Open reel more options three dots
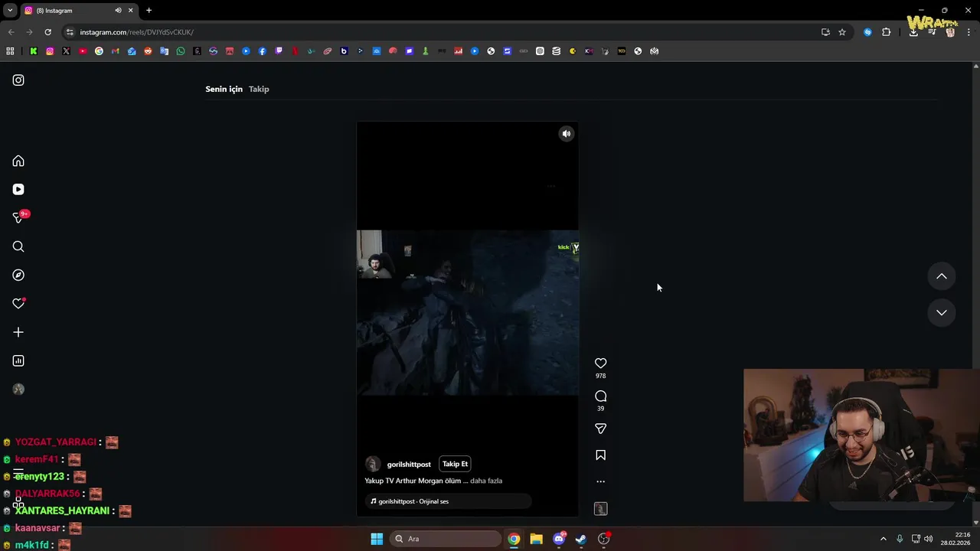 pos(600,482)
